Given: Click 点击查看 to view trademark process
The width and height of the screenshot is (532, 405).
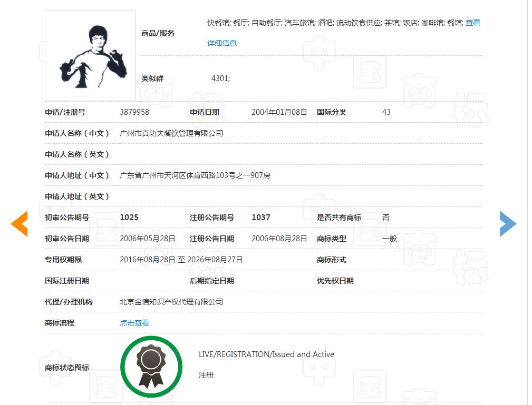Looking at the screenshot, I should (134, 323).
